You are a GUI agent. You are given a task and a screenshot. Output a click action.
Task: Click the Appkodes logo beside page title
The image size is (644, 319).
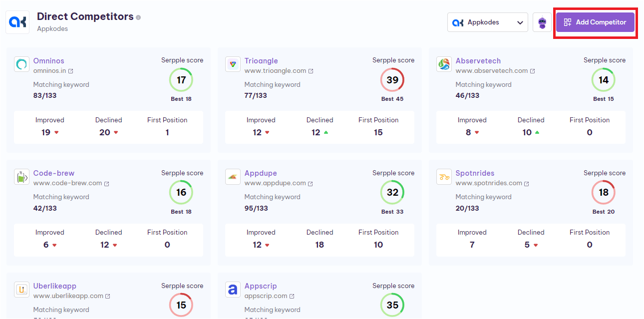coord(17,22)
